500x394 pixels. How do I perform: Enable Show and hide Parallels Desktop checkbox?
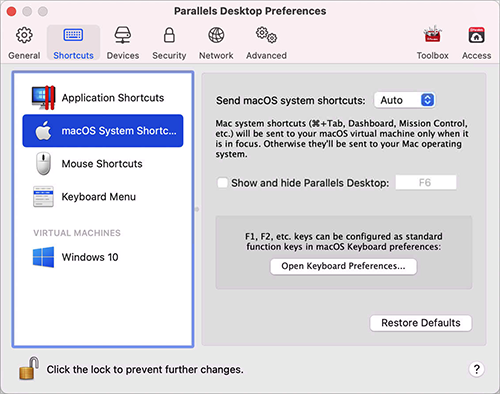pos(222,183)
